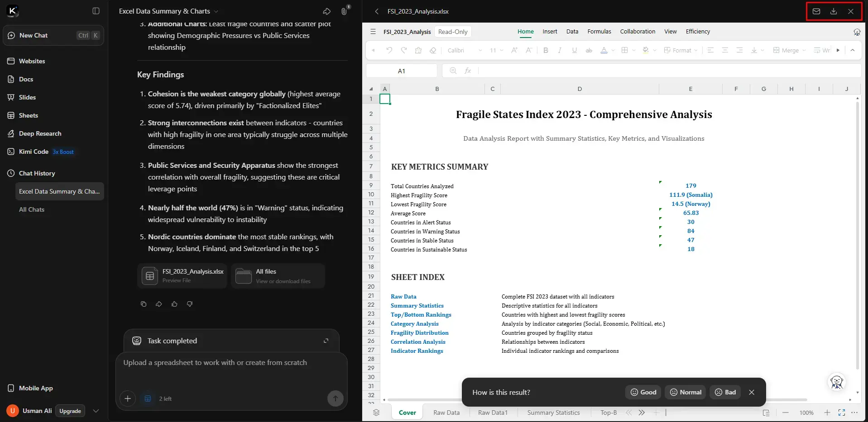
Task: Toggle the left sidebar panel
Action: [x=96, y=11]
